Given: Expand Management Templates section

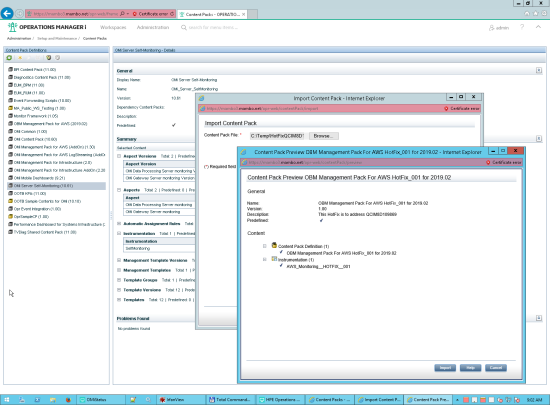Looking at the screenshot, I should [x=119, y=270].
